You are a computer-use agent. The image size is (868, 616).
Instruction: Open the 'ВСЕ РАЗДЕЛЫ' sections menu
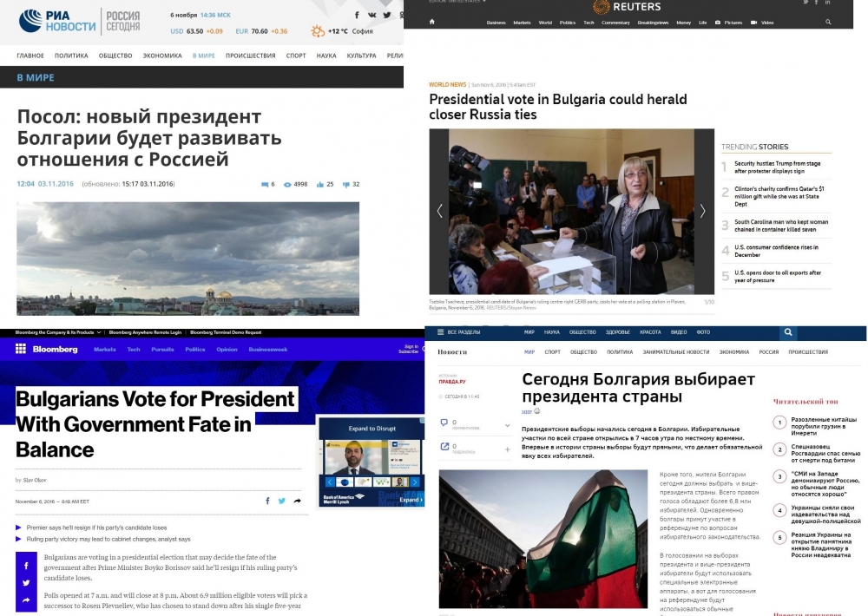coord(458,332)
